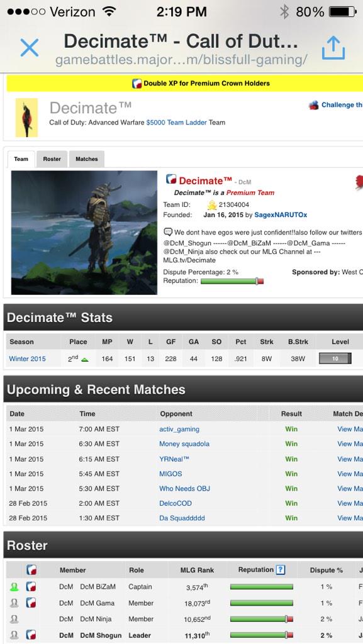This screenshot has width=363, height=644.
Task: Click the reputation bar for DcM Ninja
Action: tap(262, 619)
